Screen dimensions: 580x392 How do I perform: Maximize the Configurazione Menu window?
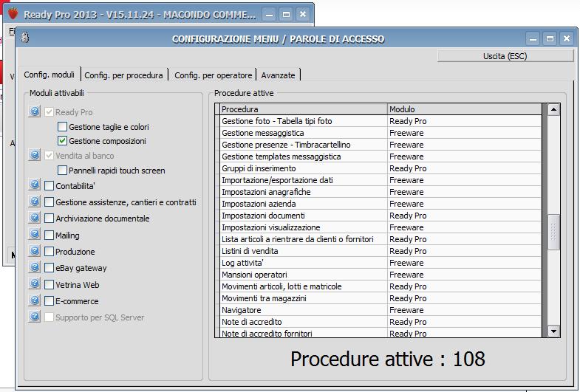[550, 38]
